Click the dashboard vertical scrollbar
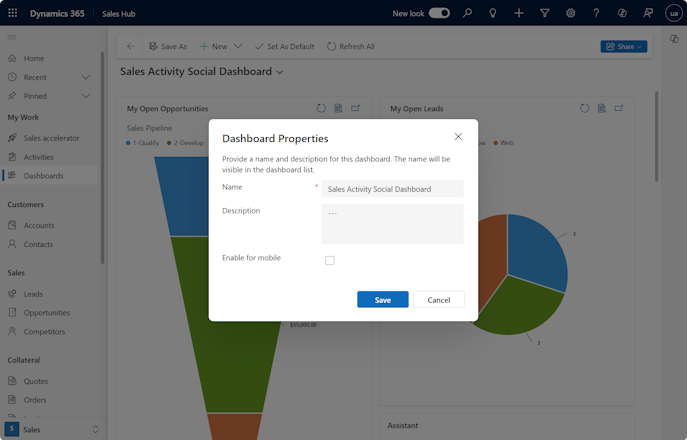This screenshot has height=440, width=687. click(x=656, y=136)
